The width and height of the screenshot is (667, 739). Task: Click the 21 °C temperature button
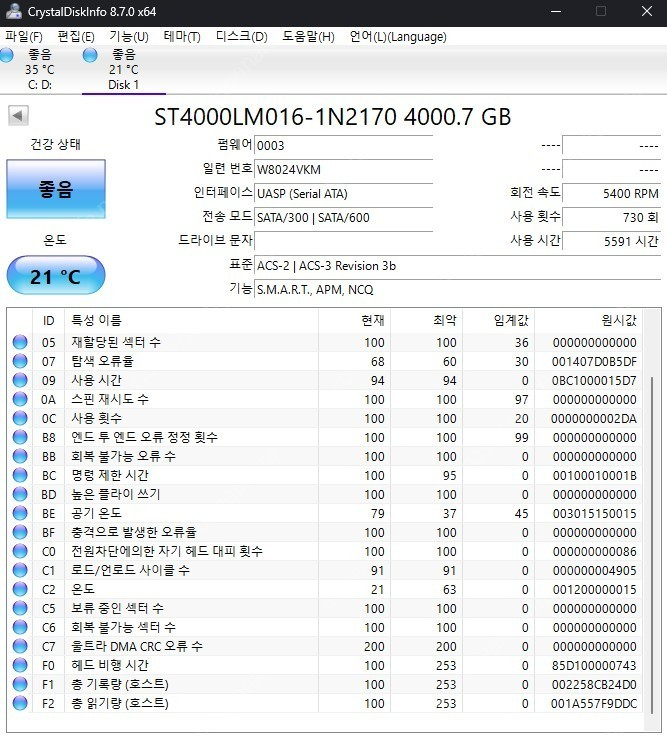(56, 276)
